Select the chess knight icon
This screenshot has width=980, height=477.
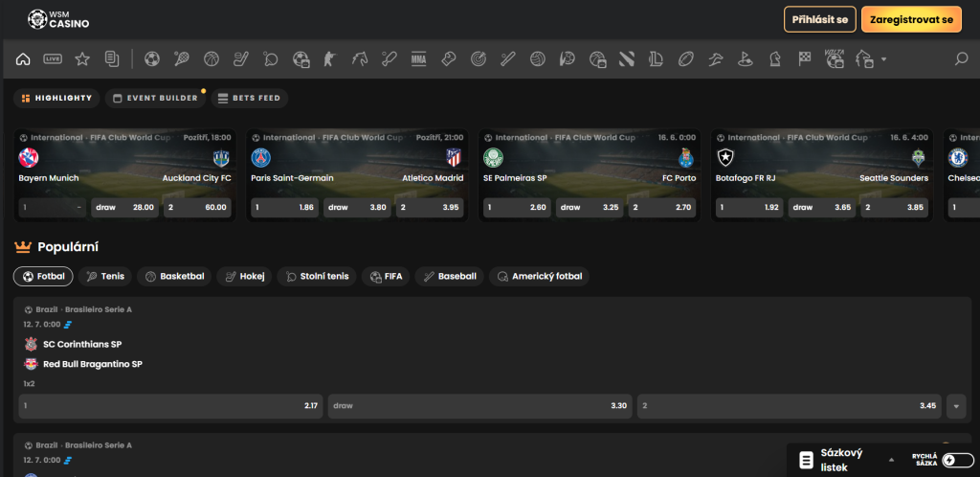tap(775, 59)
